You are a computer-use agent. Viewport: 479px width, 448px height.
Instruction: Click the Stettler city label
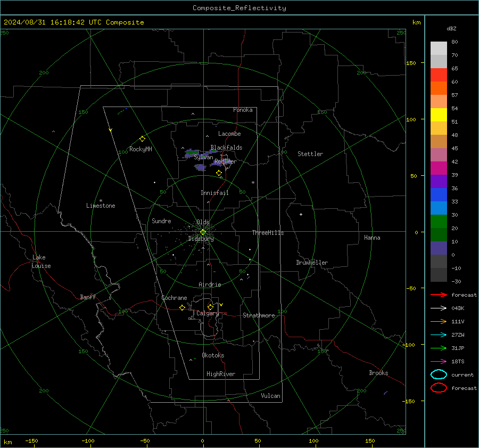[x=310, y=154]
